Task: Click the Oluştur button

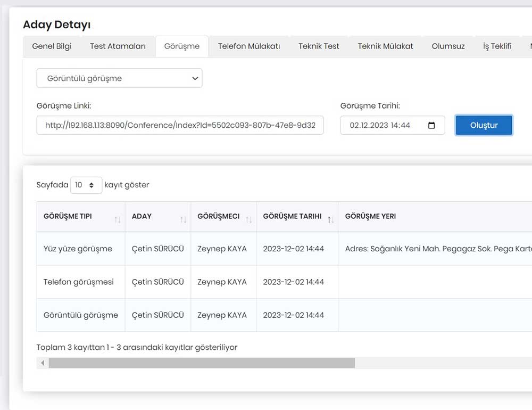Action: point(484,125)
